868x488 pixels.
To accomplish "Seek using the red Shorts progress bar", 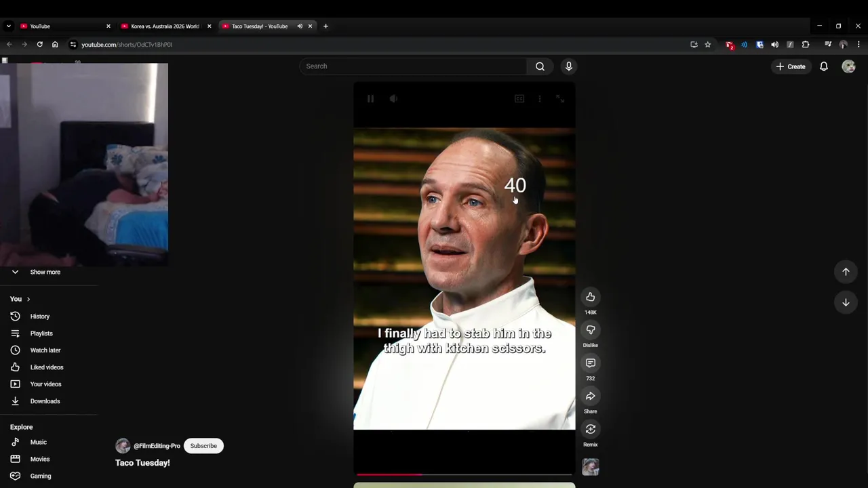I will pyautogui.click(x=465, y=474).
